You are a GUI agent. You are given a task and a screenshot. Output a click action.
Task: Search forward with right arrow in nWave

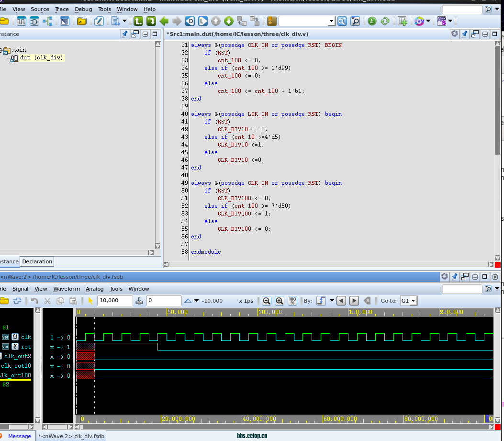354,301
